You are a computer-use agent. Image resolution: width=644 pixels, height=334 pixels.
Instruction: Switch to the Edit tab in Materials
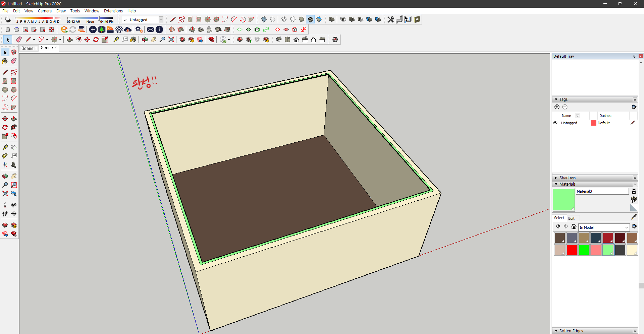point(571,218)
